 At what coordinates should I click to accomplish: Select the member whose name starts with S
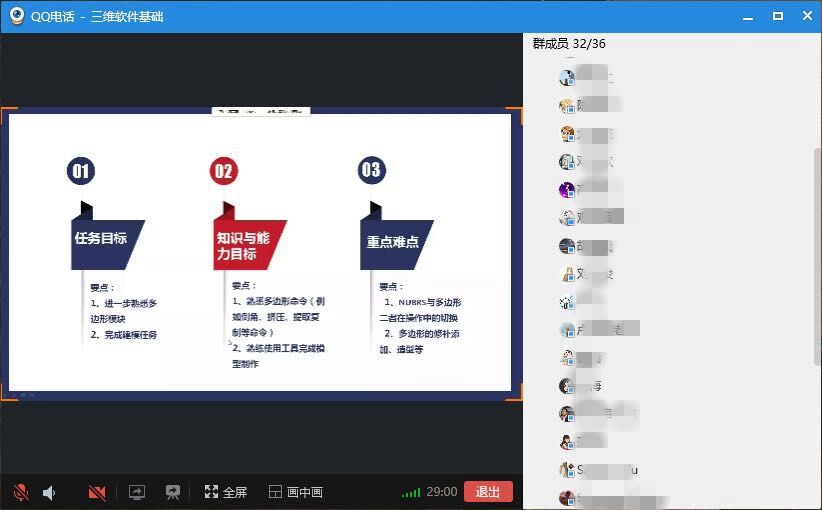tap(598, 470)
